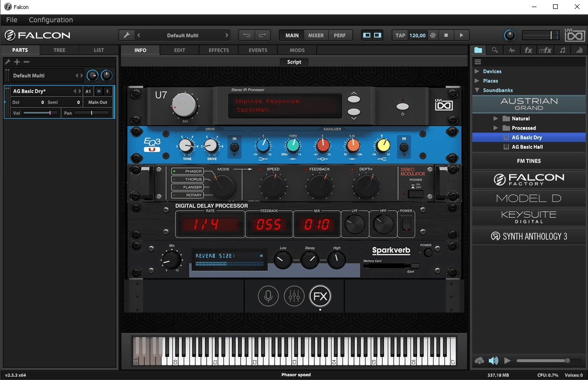
Task: Expand the Devices tree node
Action: 477,71
